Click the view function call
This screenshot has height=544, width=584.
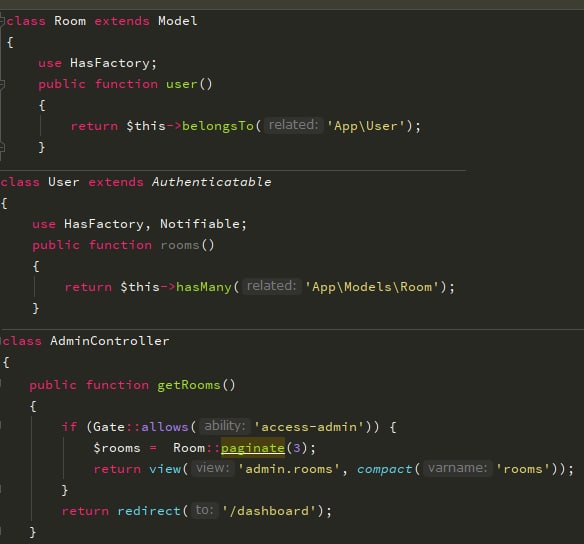pos(165,469)
